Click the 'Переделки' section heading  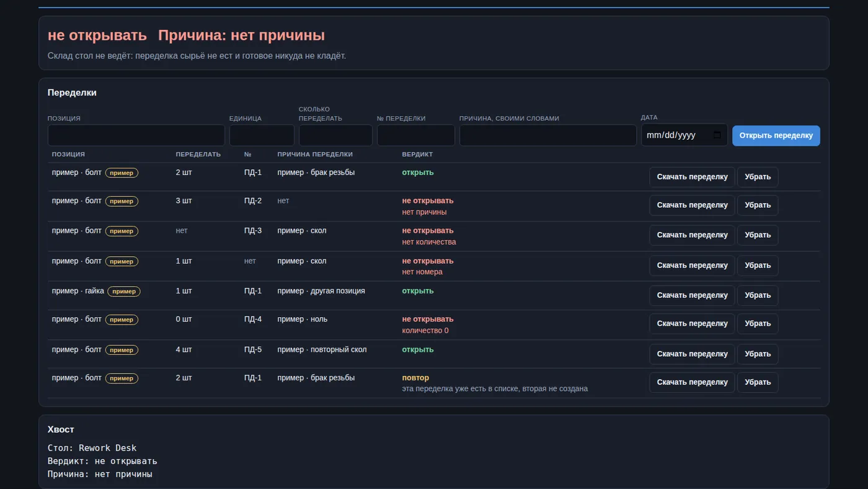[x=72, y=92]
